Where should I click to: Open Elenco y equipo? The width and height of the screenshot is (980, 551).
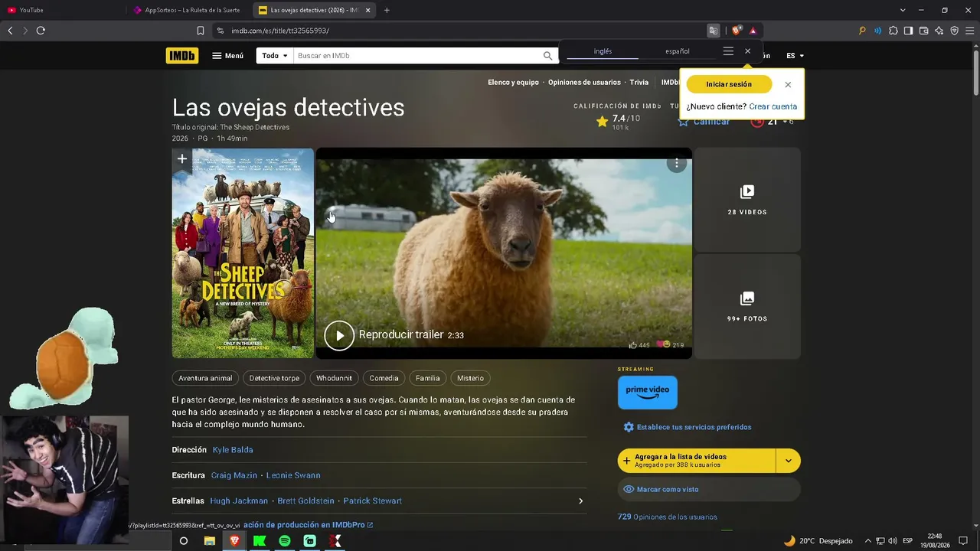(x=513, y=83)
